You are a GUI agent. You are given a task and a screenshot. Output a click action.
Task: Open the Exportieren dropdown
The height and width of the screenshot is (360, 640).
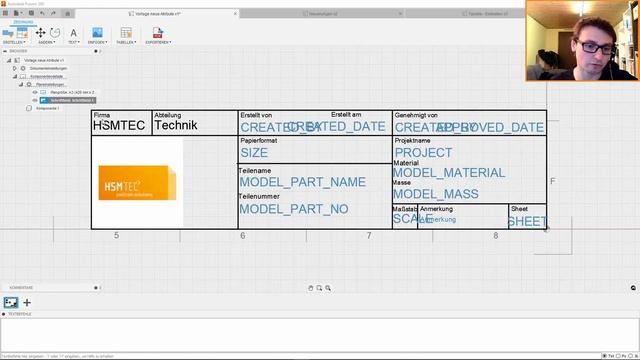click(158, 42)
